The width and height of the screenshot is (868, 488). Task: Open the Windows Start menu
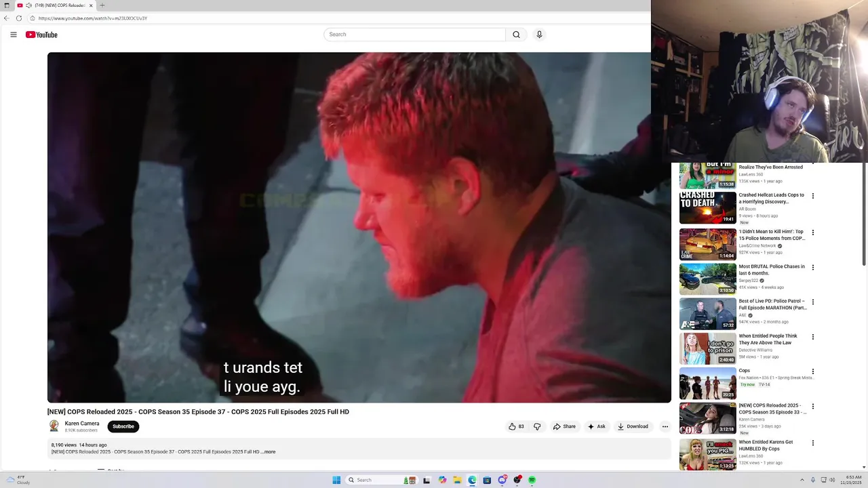coord(336,480)
